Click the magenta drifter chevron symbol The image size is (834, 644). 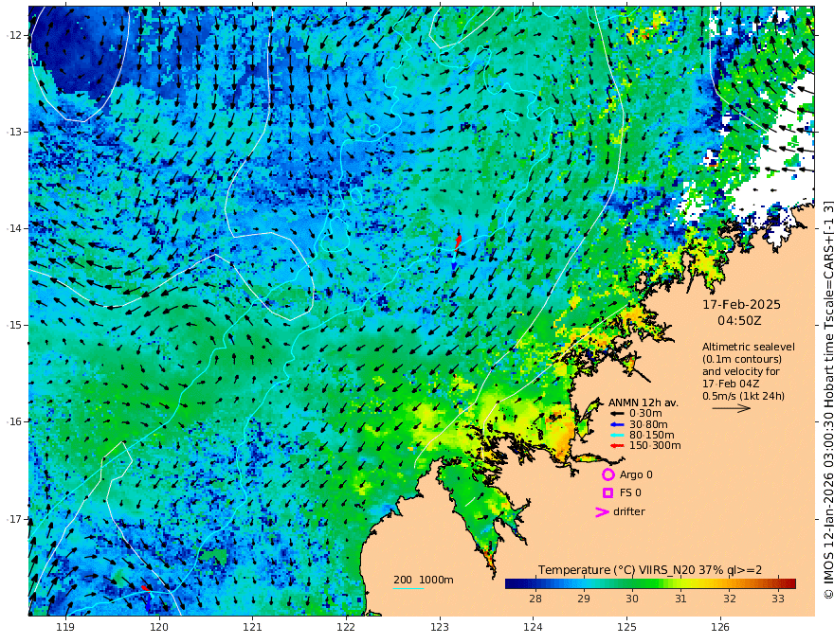602,512
